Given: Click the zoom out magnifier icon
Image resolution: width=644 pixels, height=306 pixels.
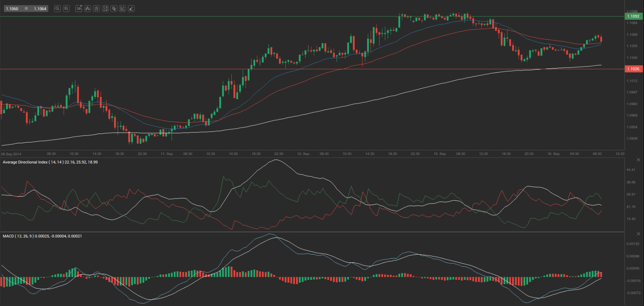Looking at the screenshot, I should [x=57, y=9].
